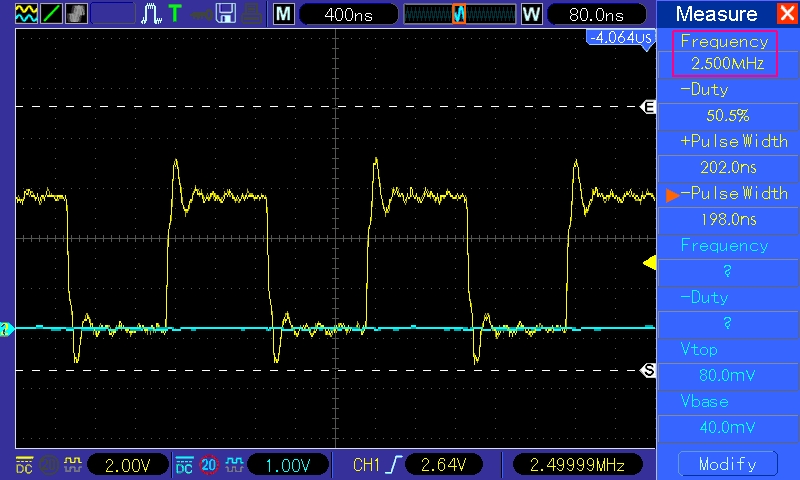Click the CH1 DC coupling icon
The height and width of the screenshot is (480, 800).
coord(24,465)
